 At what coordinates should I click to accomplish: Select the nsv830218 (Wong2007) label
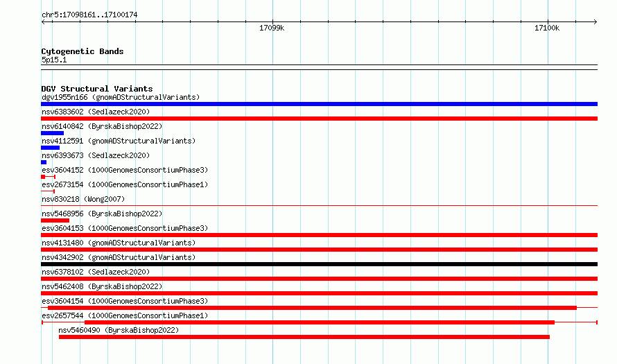[x=83, y=199]
